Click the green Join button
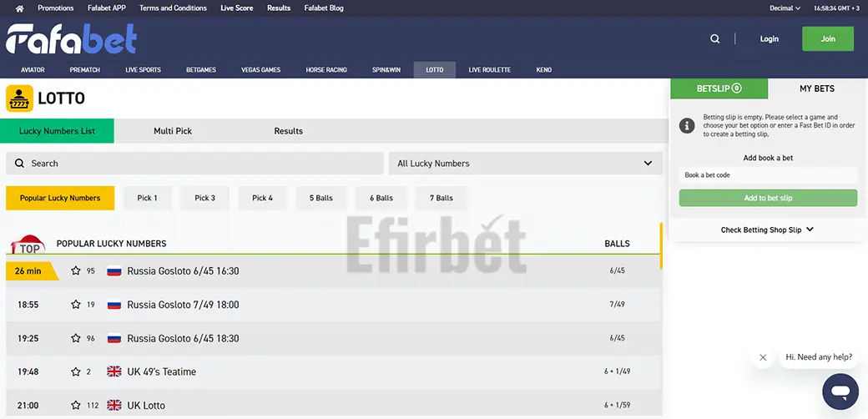Screen dimensions: 868x419 (828, 38)
